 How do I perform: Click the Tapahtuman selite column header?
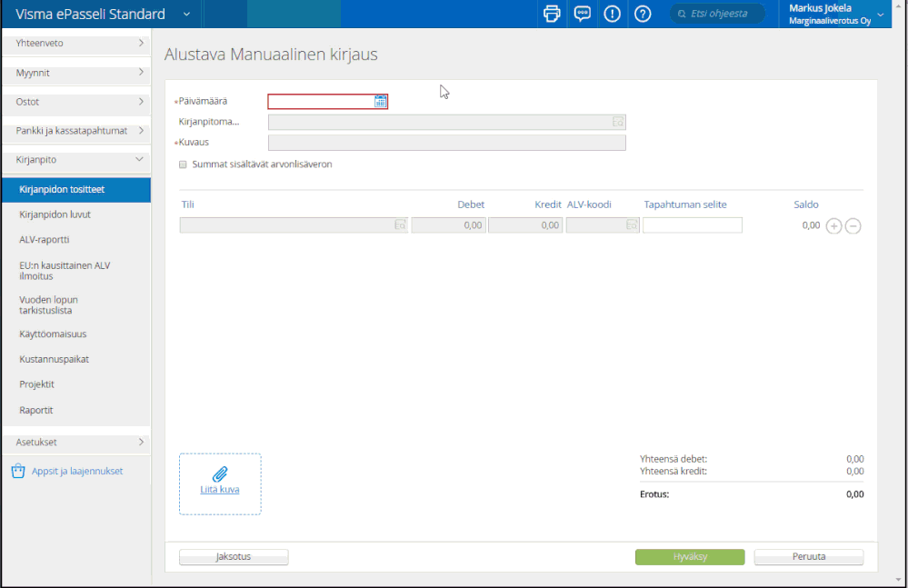pos(685,204)
